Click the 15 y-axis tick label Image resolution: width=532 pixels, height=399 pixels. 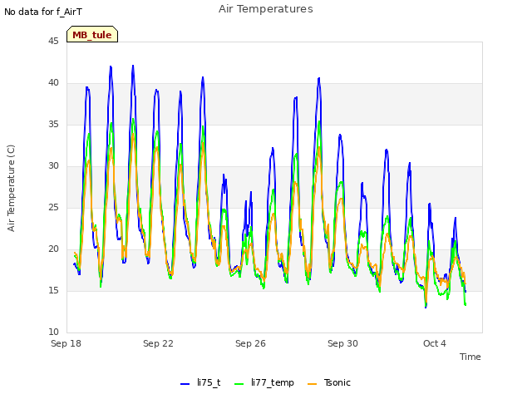[x=53, y=290]
